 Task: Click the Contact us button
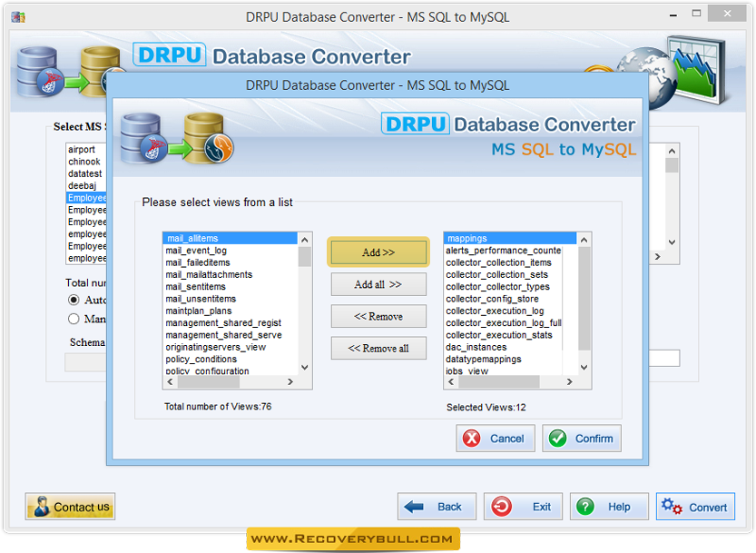coord(70,506)
